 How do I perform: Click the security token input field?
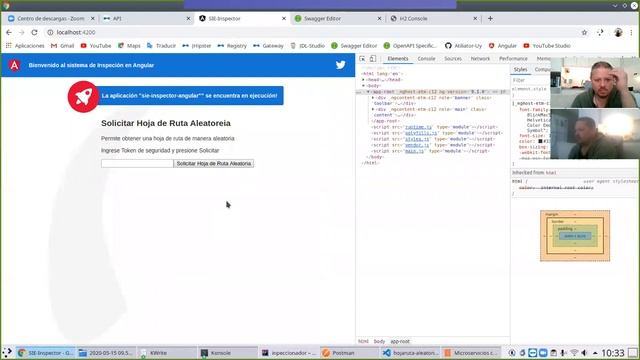[x=137, y=163]
